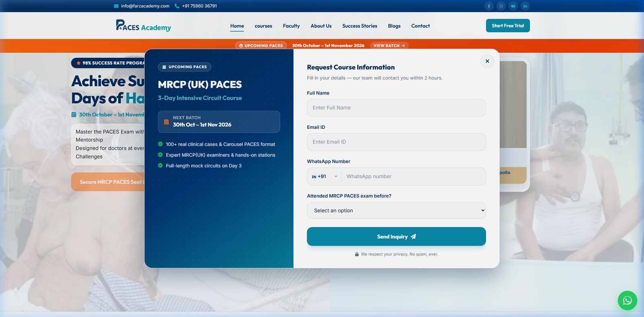The image size is (644, 317).
Task: Click the calendar icon beside 30th October hero date
Action: pos(74,115)
